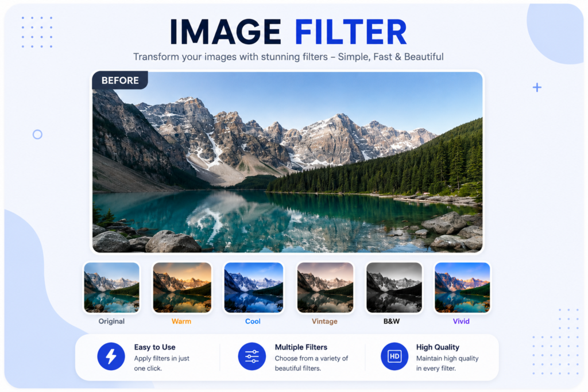Click the large mountain lake preview image
The image size is (588, 392).
(288, 162)
